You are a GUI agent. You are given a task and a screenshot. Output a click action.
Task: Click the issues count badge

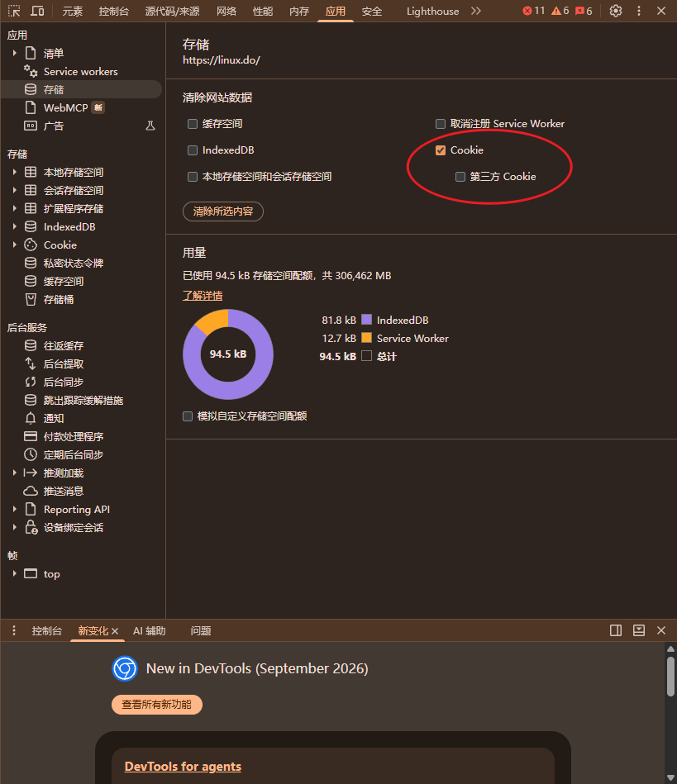(584, 11)
